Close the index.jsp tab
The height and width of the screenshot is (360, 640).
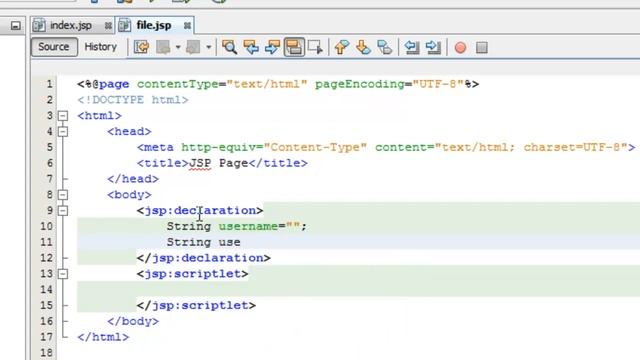[x=108, y=26]
